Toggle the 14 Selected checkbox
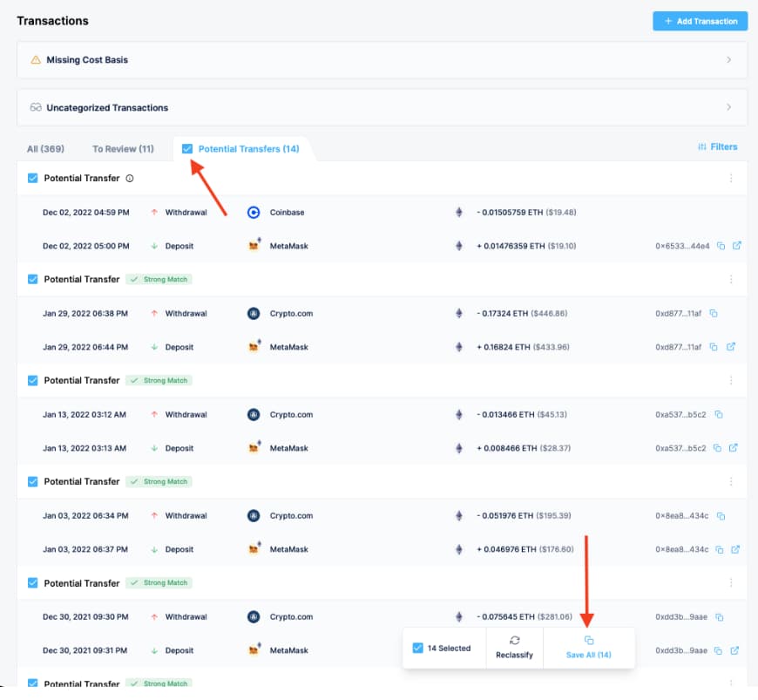The image size is (758, 700). tap(417, 648)
